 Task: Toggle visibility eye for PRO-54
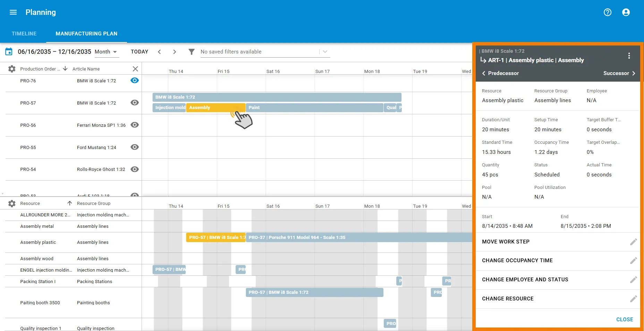[x=135, y=169]
